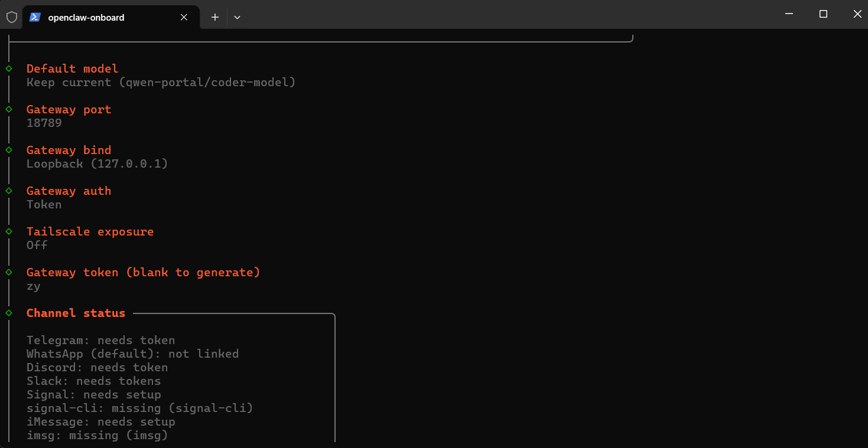The image size is (868, 448).
Task: Click the 'Gateway port' heading
Action: tap(69, 109)
